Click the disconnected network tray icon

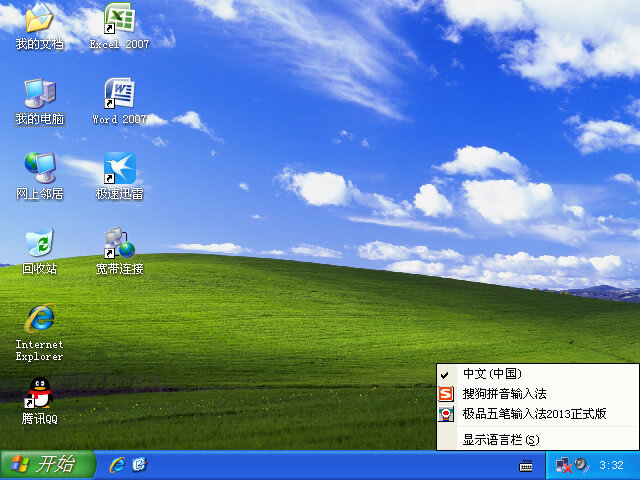563,465
